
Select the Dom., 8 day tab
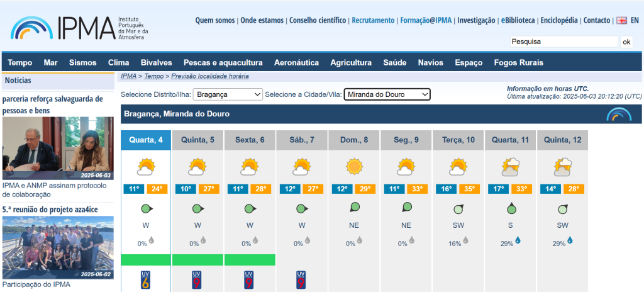pyautogui.click(x=354, y=140)
